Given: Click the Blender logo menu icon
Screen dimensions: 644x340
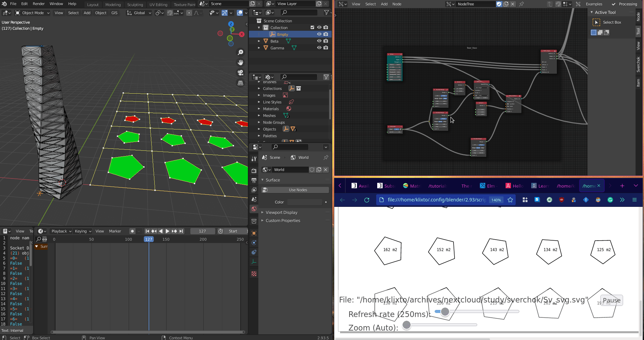Looking at the screenshot, I should click(x=4, y=4).
